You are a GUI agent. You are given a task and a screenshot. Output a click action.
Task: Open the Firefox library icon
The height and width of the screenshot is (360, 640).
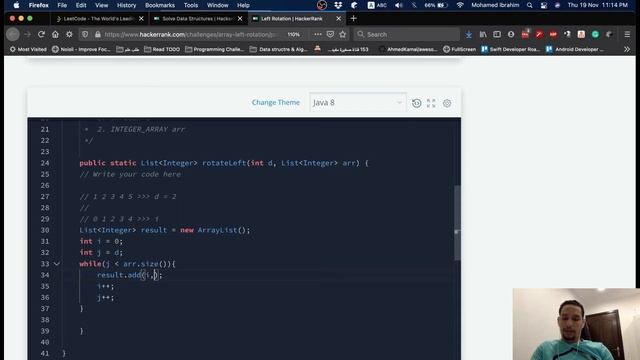483,35
